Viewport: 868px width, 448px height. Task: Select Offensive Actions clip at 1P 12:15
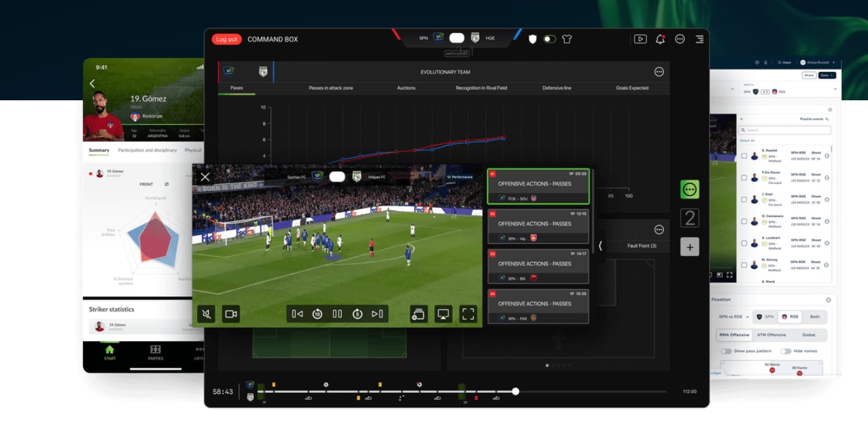pyautogui.click(x=538, y=226)
